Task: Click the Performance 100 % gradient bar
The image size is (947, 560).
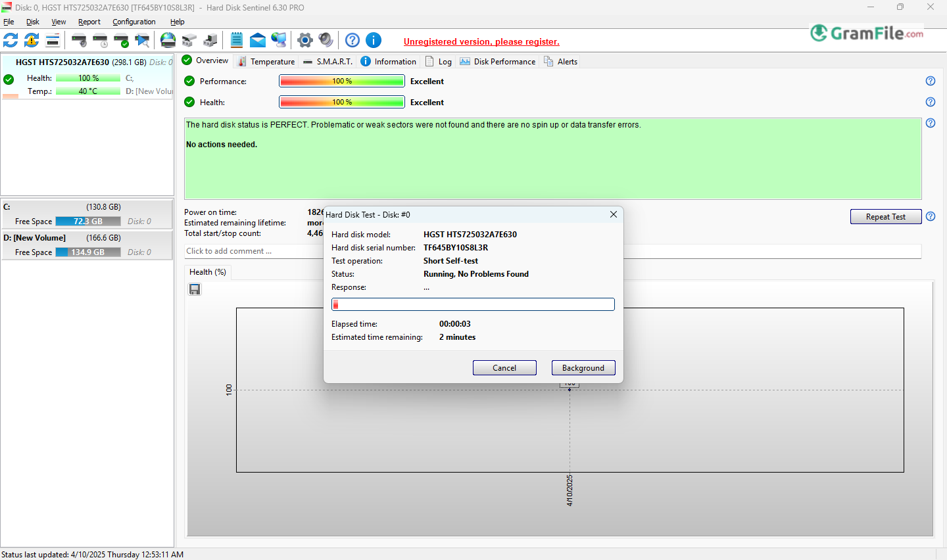Action: click(342, 81)
